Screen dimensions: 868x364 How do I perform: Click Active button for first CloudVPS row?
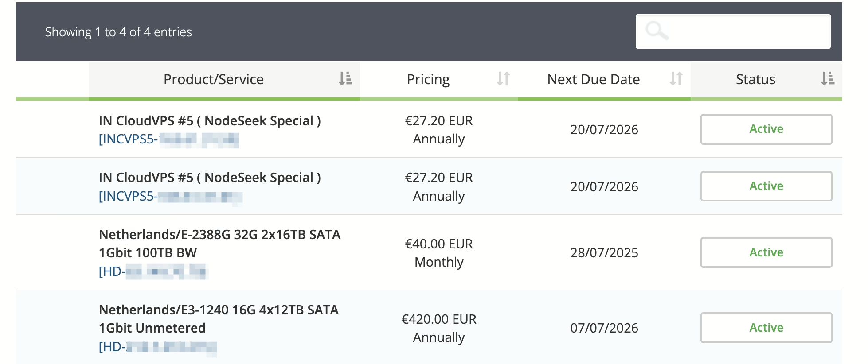tap(766, 129)
